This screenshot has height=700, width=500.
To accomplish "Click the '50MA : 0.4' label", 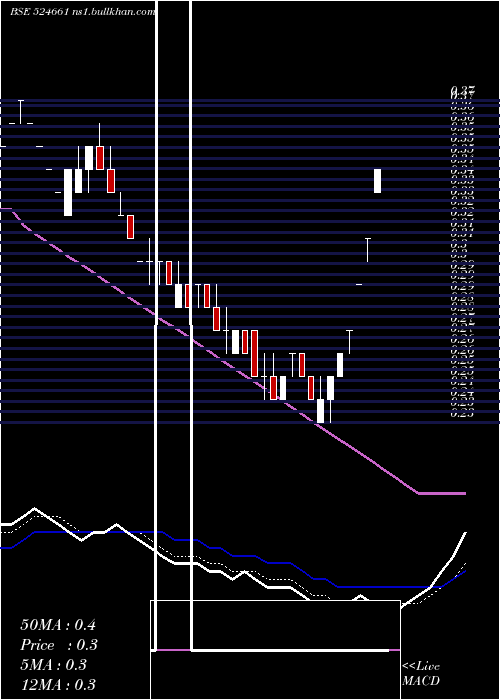I will pyautogui.click(x=58, y=625).
